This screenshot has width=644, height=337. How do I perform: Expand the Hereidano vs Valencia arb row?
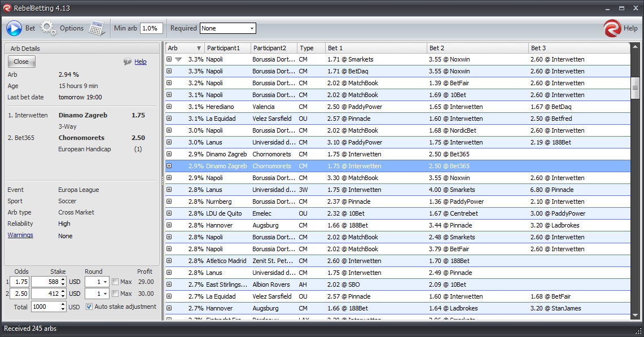coord(169,107)
